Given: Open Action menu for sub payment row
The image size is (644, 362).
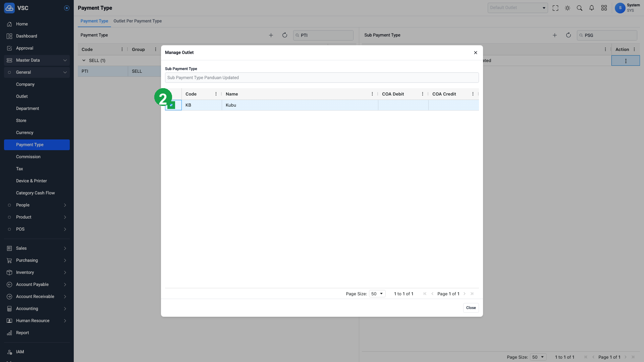Looking at the screenshot, I should (x=626, y=61).
